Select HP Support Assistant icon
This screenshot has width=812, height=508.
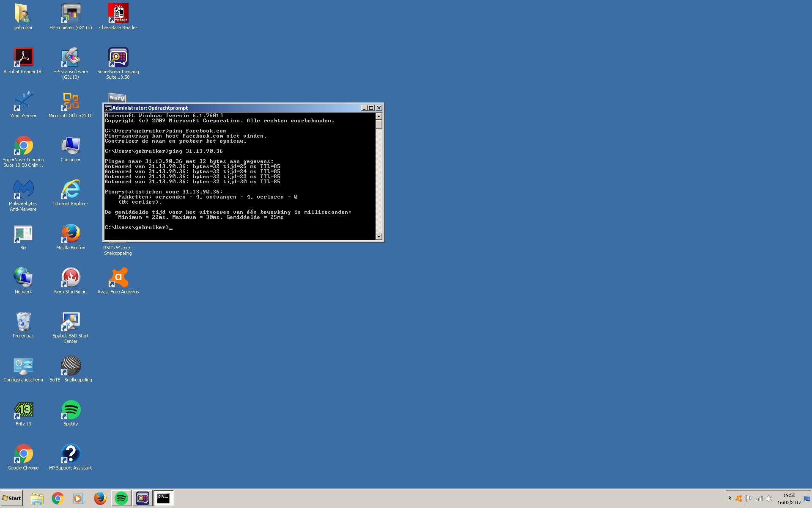coord(71,454)
